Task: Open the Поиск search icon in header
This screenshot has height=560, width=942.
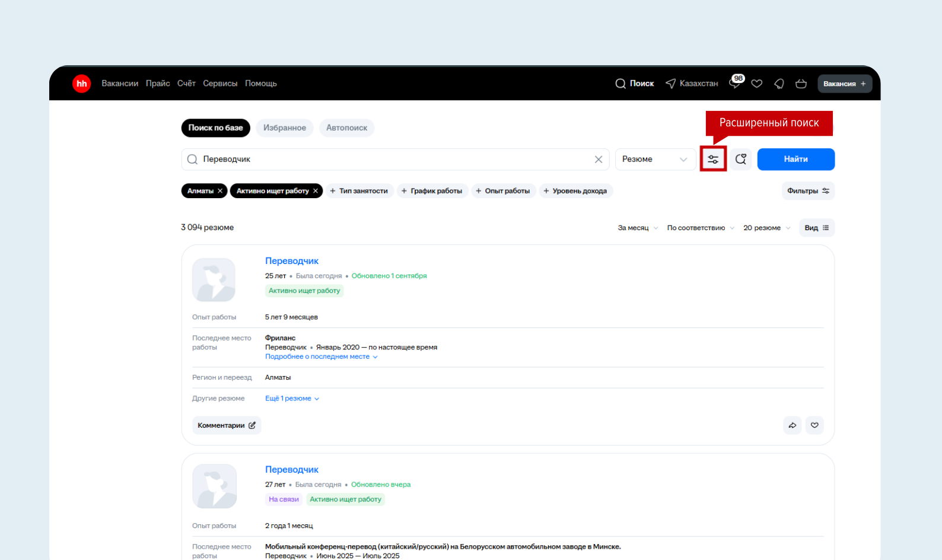Action: tap(620, 84)
